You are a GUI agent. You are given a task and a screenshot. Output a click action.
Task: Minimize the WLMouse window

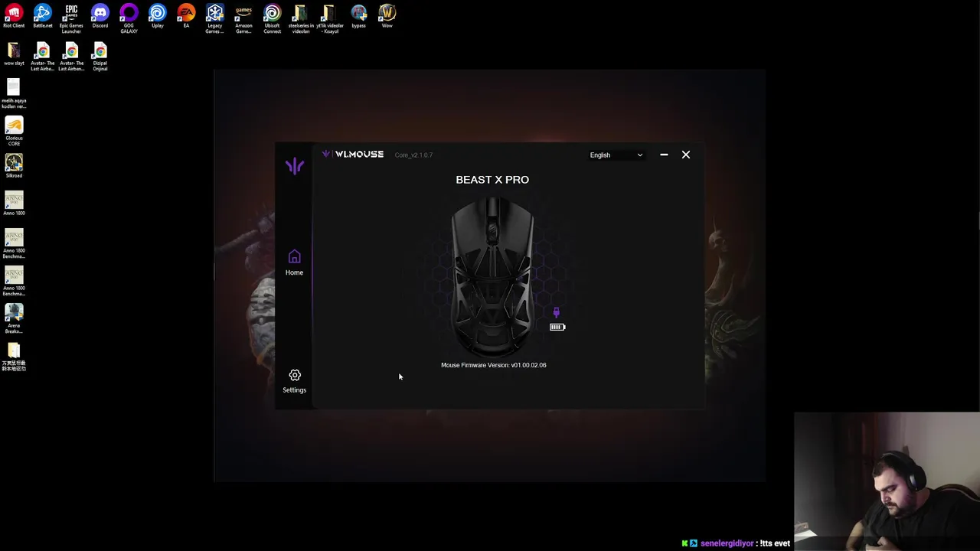point(664,155)
